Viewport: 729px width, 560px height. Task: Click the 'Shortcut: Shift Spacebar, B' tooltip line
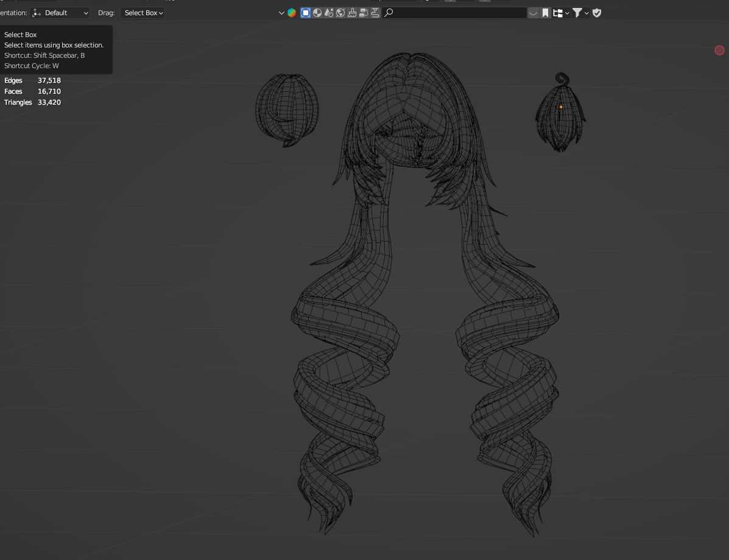(44, 55)
